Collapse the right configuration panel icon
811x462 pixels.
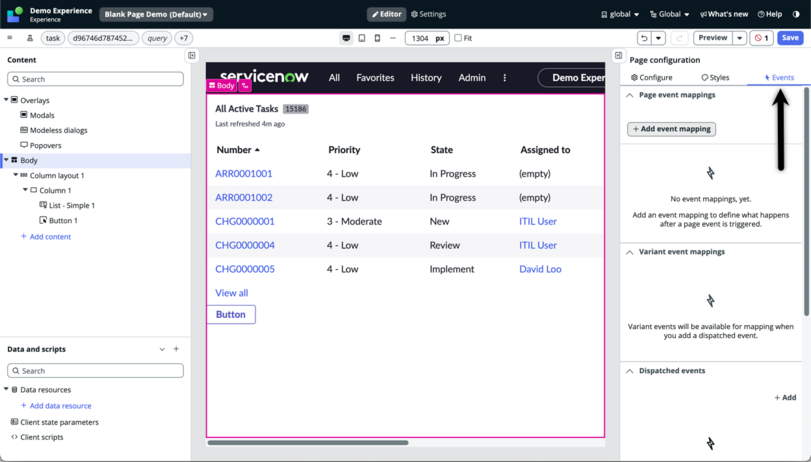pyautogui.click(x=618, y=55)
